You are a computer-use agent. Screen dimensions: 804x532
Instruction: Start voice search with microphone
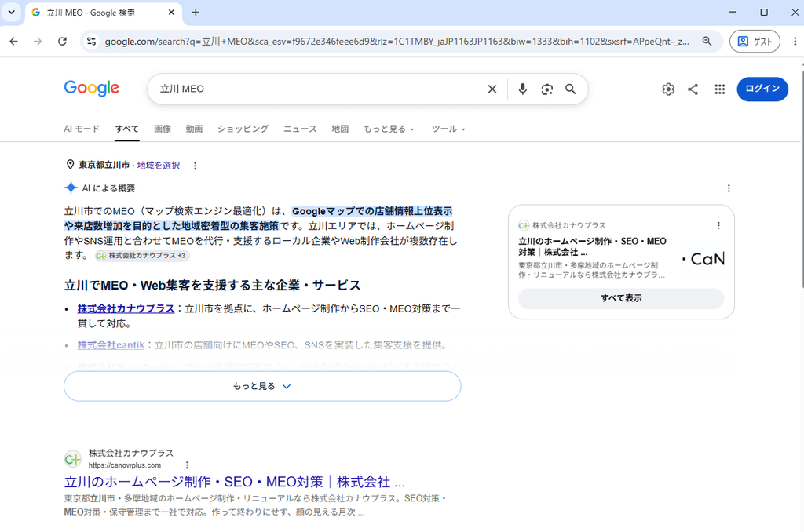pos(522,89)
